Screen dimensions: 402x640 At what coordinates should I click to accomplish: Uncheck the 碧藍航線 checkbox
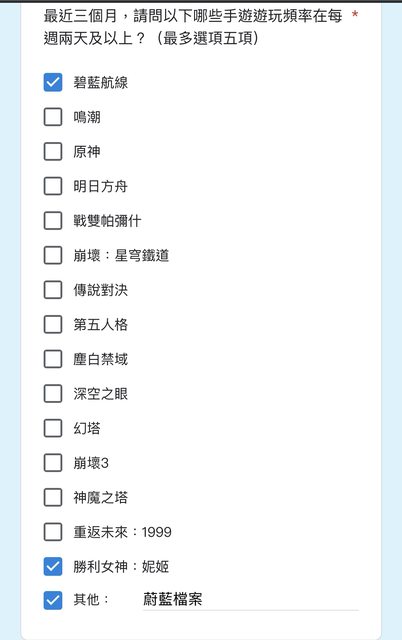pyautogui.click(x=53, y=82)
